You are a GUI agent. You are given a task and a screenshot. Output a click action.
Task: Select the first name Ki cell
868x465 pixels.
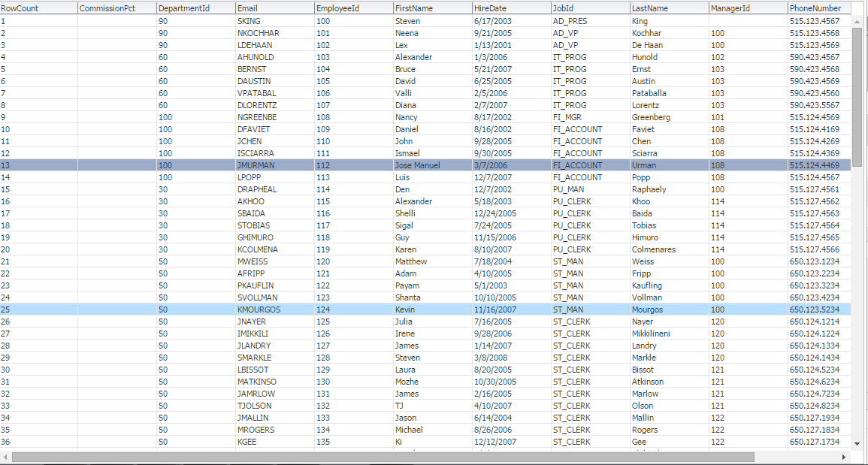coord(433,441)
